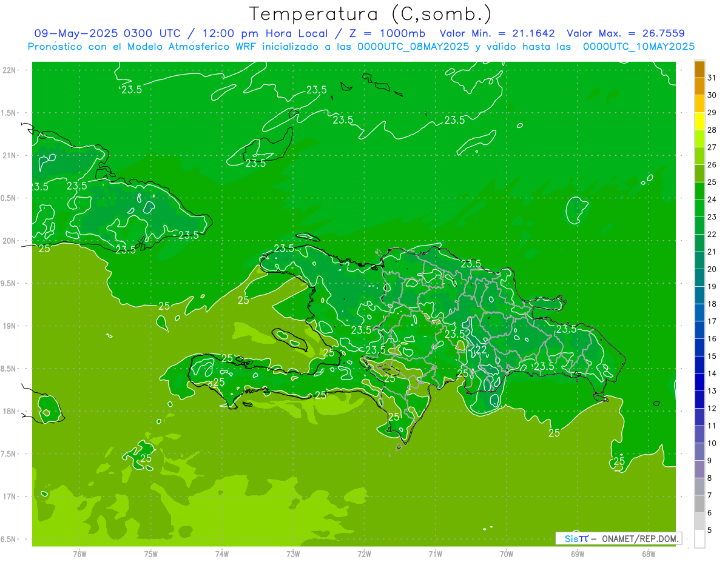Image resolution: width=728 pixels, height=562 pixels.
Task: Click the '71W' longitude axis label
Action: point(435,554)
